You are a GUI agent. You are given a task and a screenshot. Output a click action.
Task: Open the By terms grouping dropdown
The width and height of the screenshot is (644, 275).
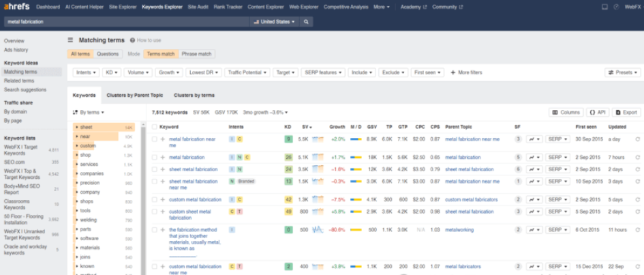click(89, 112)
